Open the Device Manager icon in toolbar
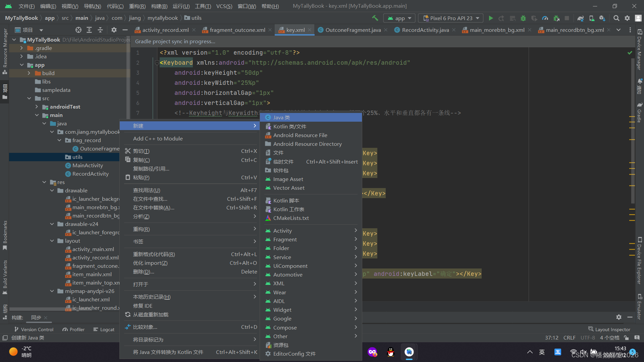This screenshot has width=644, height=362. click(592, 18)
